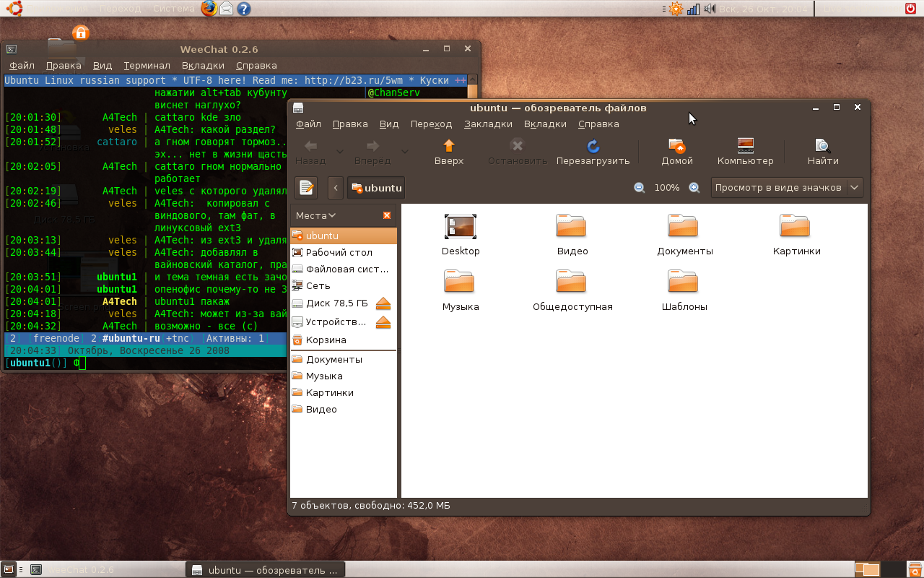Open Файл menu in file browser
Screen dimensions: 924x578
point(308,124)
